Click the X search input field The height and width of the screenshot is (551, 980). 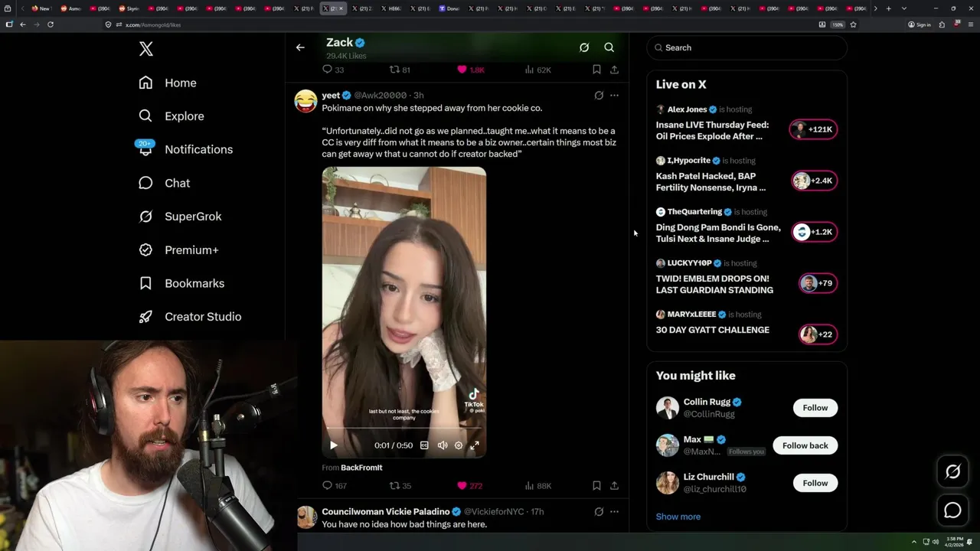coord(747,47)
